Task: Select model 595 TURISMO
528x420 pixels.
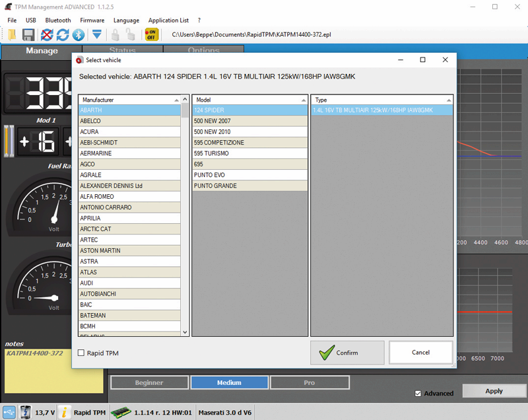Action: (250, 153)
